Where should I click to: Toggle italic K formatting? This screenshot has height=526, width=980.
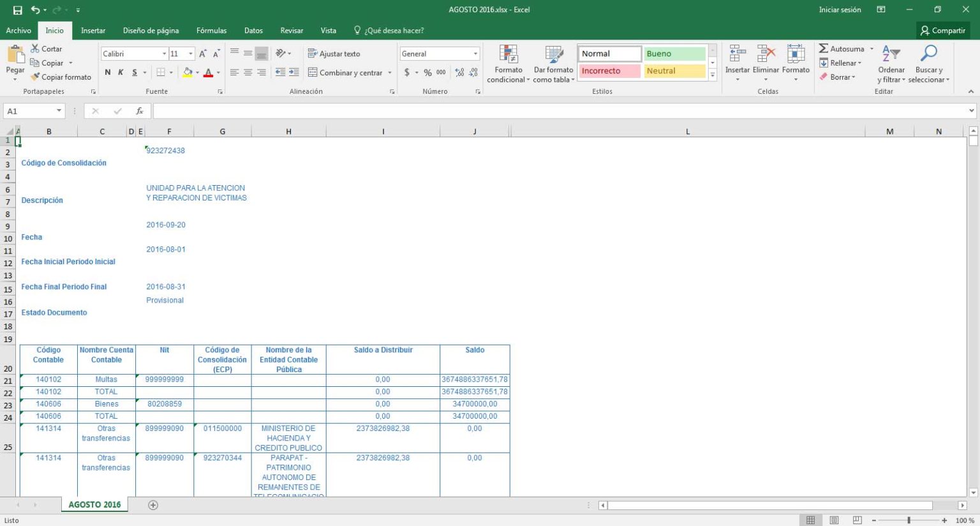coord(121,73)
